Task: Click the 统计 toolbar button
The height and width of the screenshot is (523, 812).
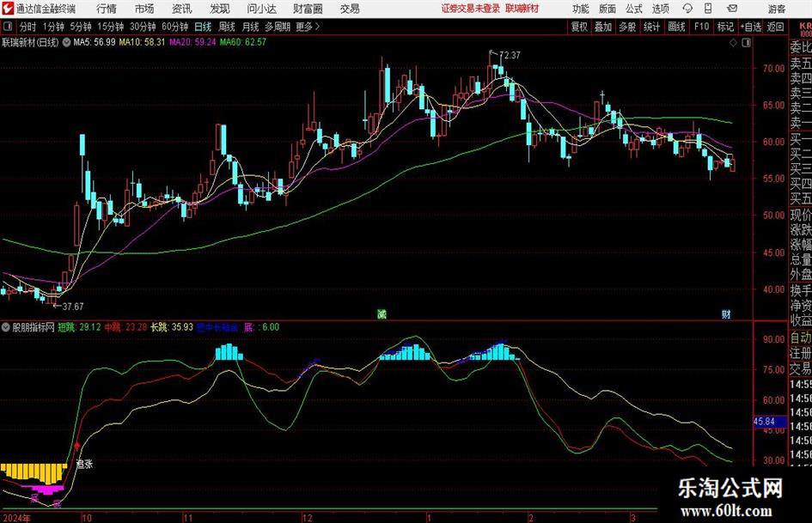Action: click(651, 27)
